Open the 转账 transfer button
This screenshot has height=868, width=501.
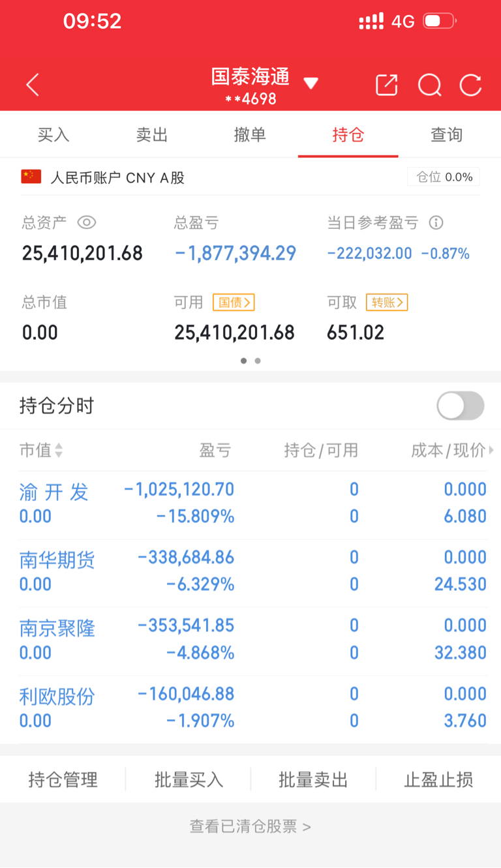(387, 302)
